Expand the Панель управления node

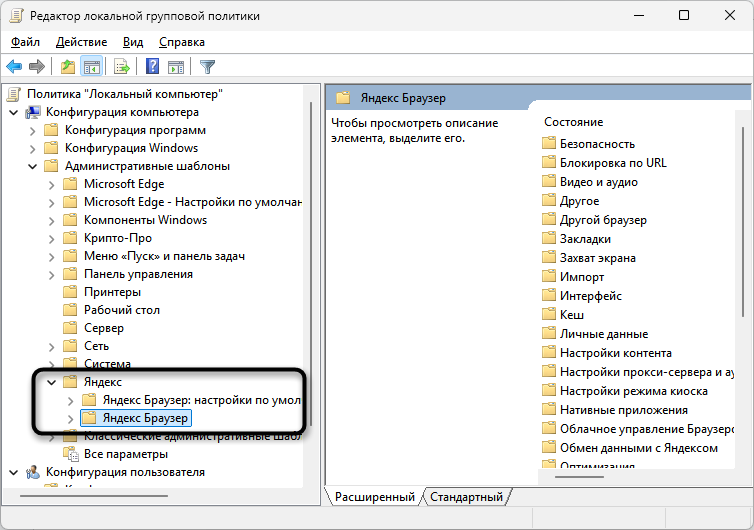[x=51, y=275]
